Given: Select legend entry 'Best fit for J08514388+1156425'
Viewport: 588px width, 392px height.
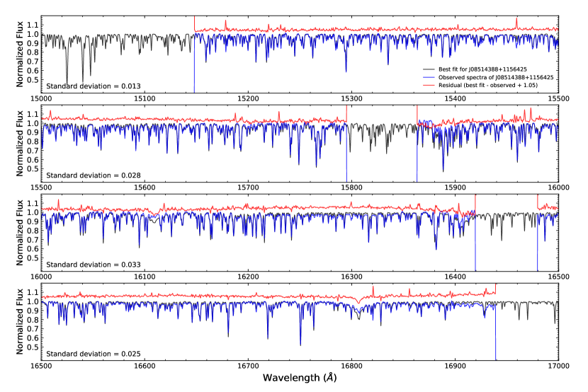Looking at the screenshot, I should pyautogui.click(x=482, y=69).
